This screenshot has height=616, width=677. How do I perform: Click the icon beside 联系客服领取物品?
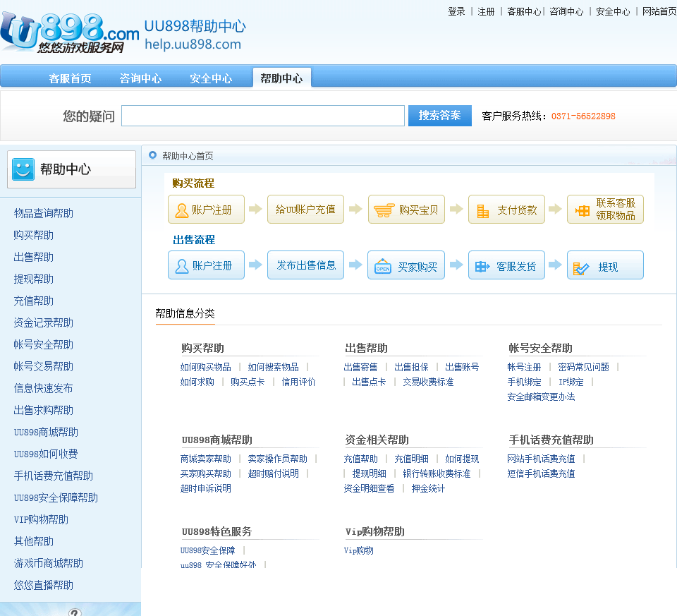[583, 210]
